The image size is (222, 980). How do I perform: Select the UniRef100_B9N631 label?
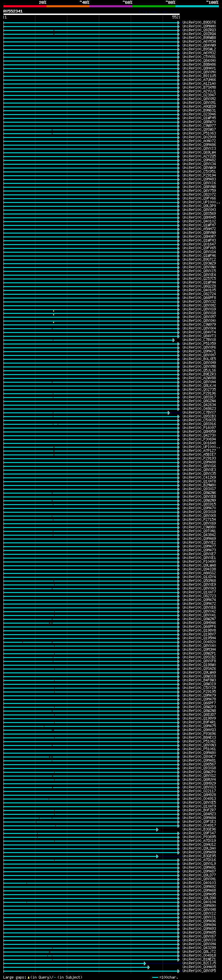tap(199, 110)
